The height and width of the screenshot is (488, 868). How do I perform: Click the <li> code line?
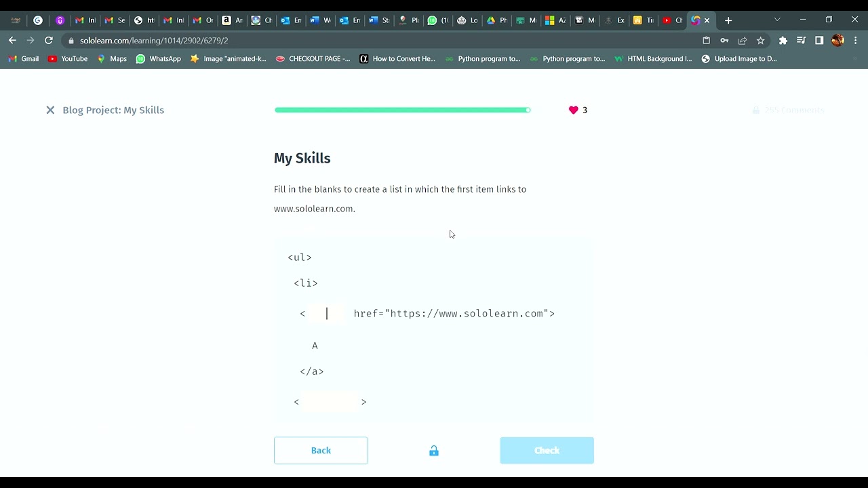306,283
